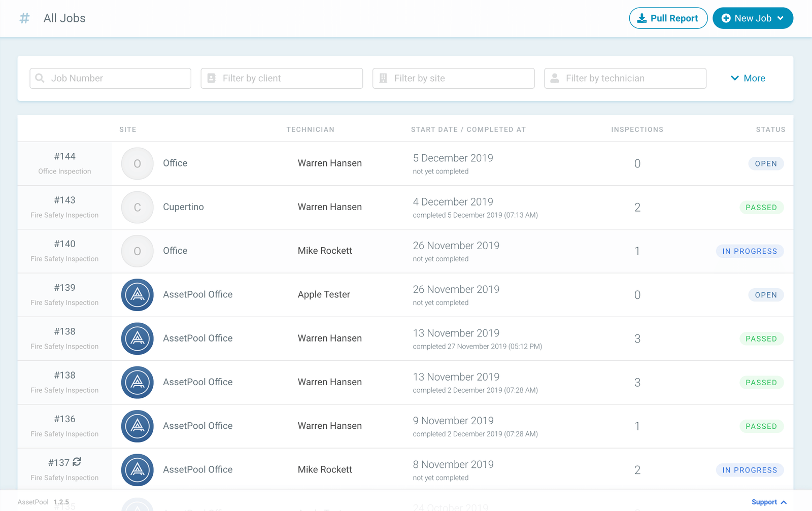Focus the Filter by technician field
The width and height of the screenshot is (812, 511).
pos(625,78)
